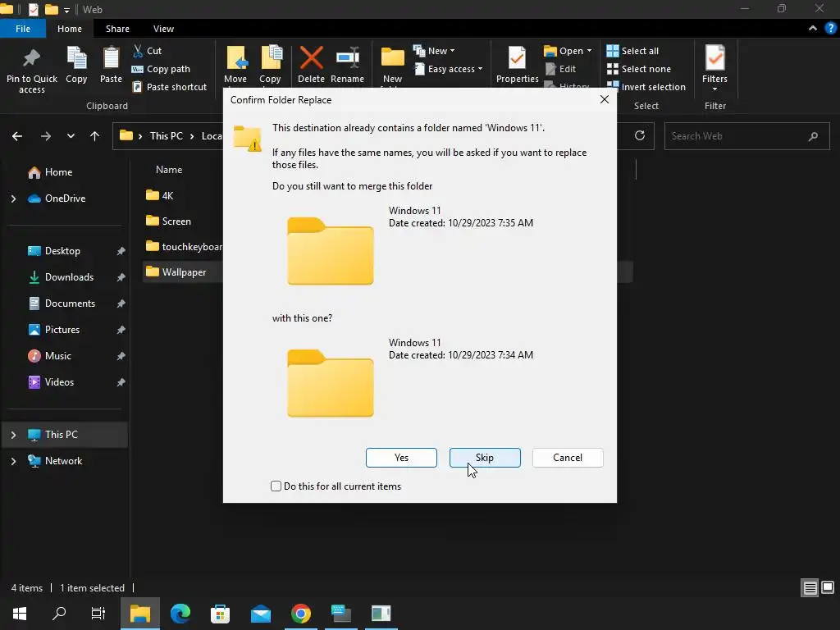The height and width of the screenshot is (630, 840).
Task: Select the Wallpaper folder
Action: 176,272
